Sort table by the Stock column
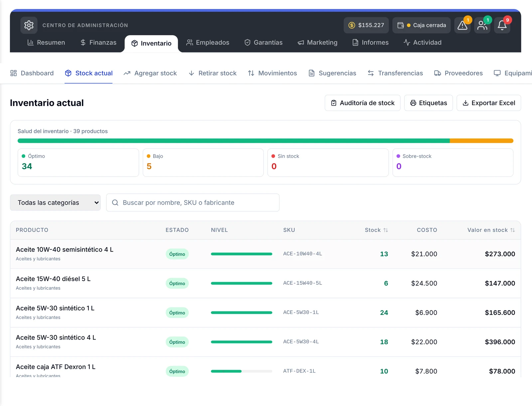This screenshot has width=532, height=406. [376, 230]
